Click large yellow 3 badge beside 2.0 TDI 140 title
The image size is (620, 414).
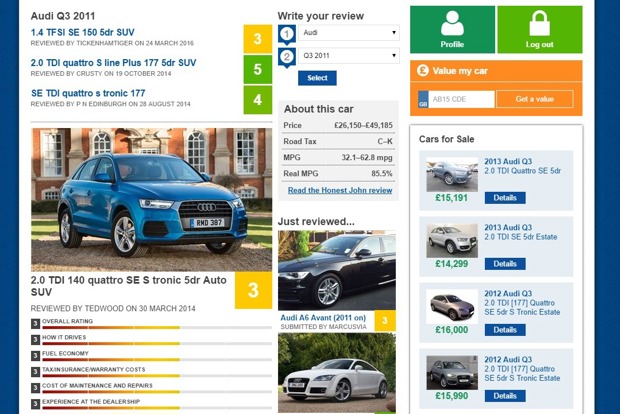(x=253, y=290)
